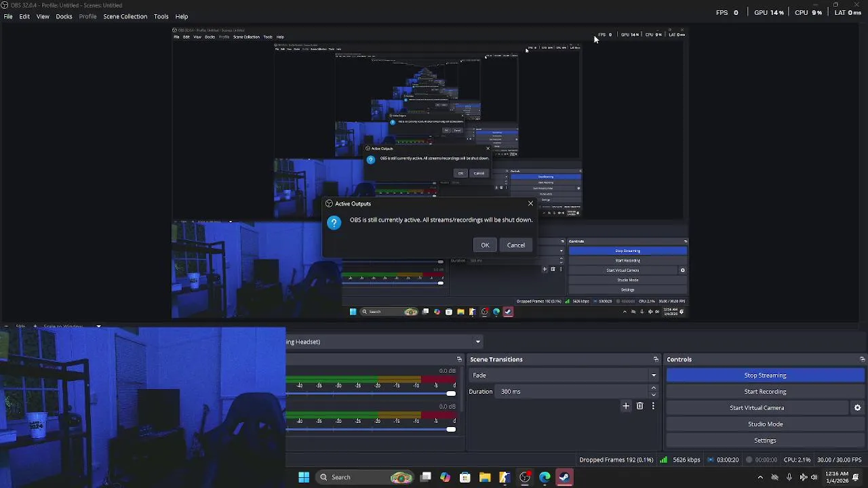868x488 pixels.
Task: Toggle Studio Mode
Action: pos(765,424)
